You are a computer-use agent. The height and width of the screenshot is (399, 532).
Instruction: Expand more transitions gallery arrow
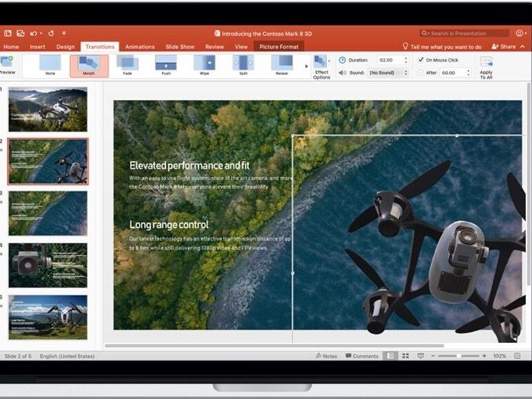click(306, 66)
